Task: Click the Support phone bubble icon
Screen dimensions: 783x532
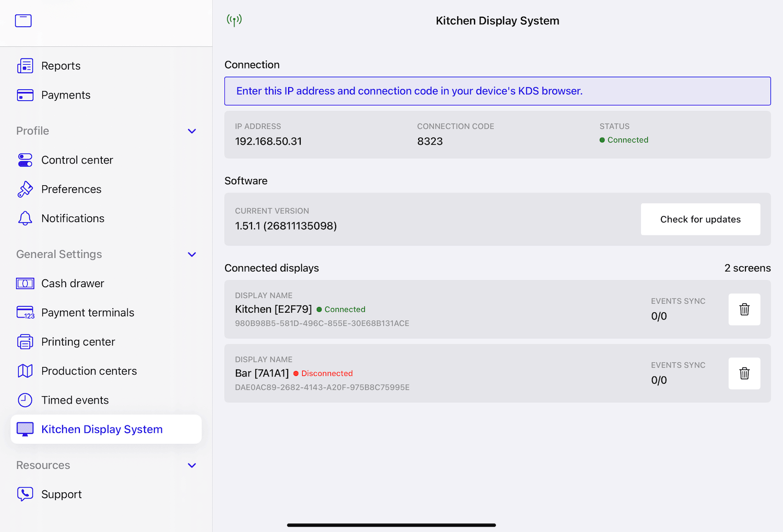Action: click(x=25, y=494)
